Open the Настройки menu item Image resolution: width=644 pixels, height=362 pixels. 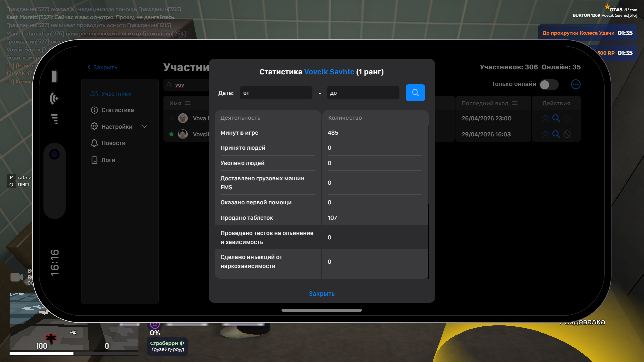point(117,127)
